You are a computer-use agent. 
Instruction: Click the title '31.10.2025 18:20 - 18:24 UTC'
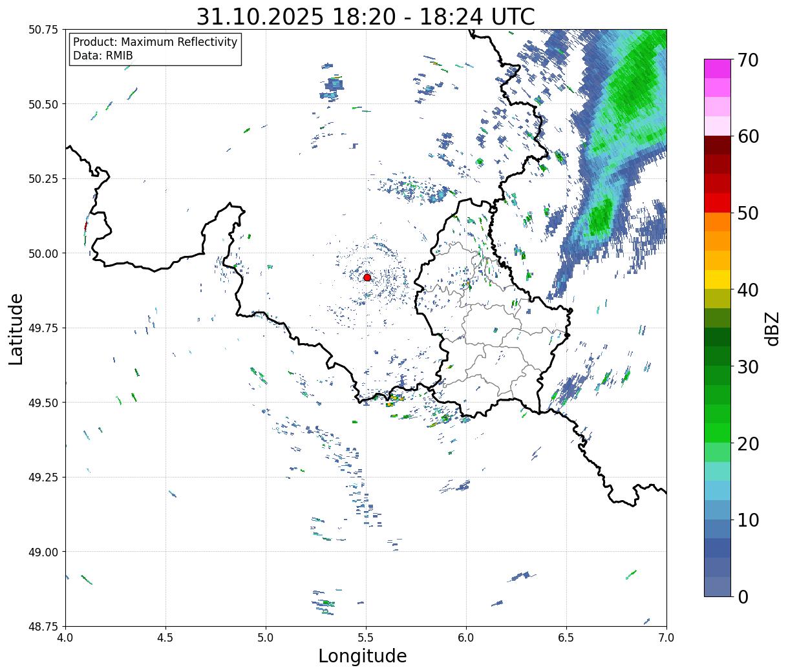(x=365, y=16)
